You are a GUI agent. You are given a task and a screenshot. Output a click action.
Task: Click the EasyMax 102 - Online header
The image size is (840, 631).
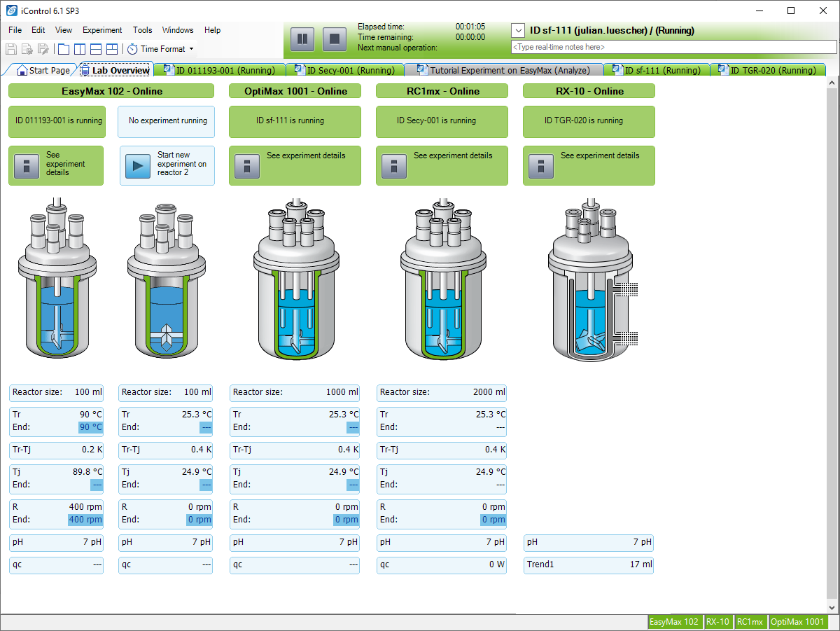point(111,91)
